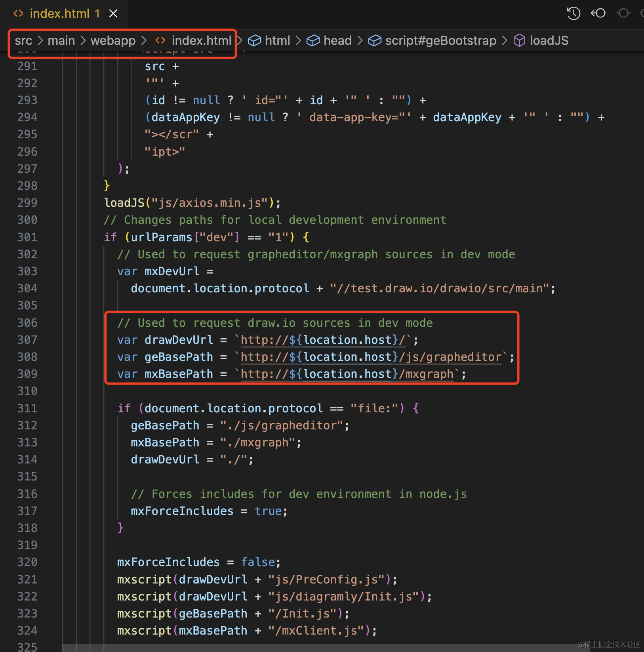Viewport: 644px width, 652px height.
Task: Go to next change circle icon
Action: 623,13
